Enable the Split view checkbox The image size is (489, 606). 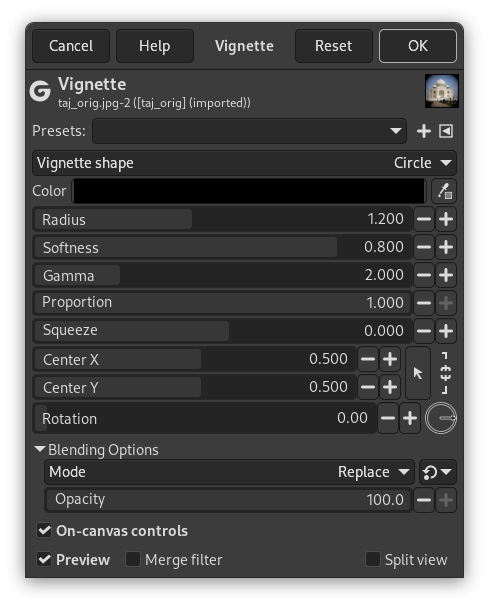(373, 559)
